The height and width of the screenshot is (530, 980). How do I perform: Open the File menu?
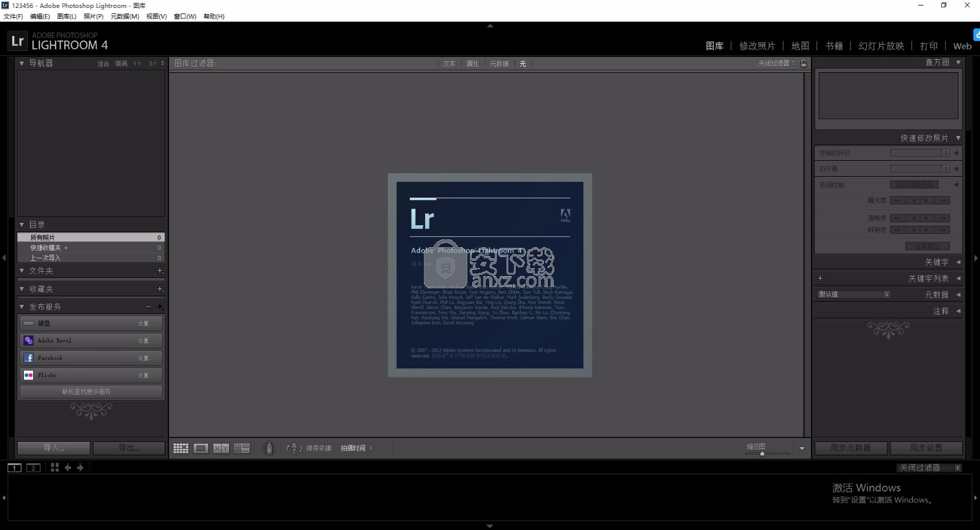(x=13, y=17)
